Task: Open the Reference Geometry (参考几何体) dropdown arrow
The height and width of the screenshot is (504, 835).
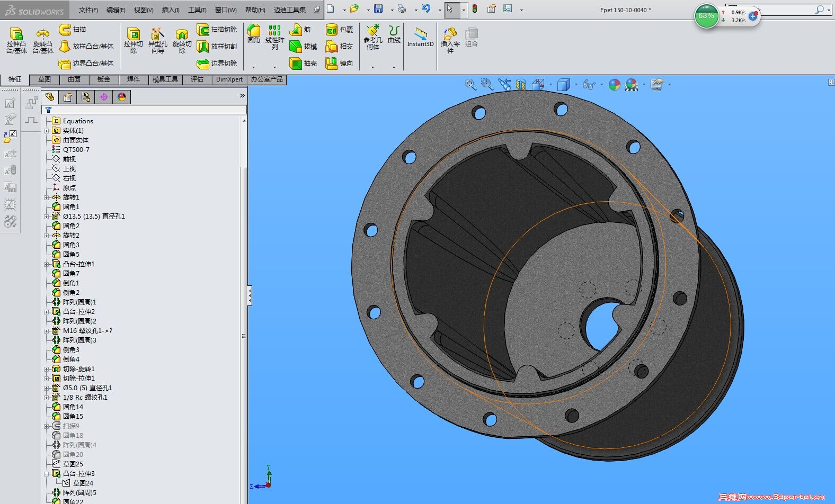Action: point(372,67)
